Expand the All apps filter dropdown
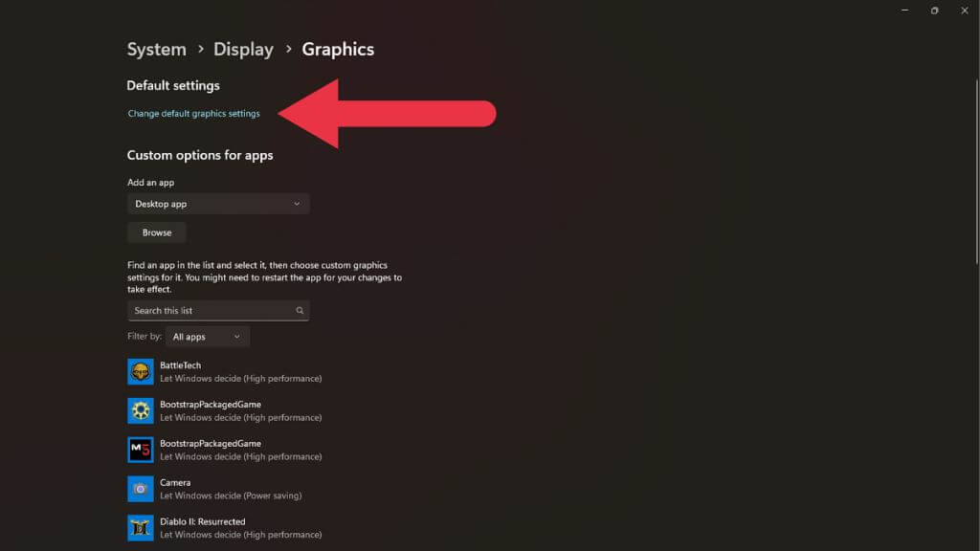Viewport: 980px width, 551px height. point(208,337)
